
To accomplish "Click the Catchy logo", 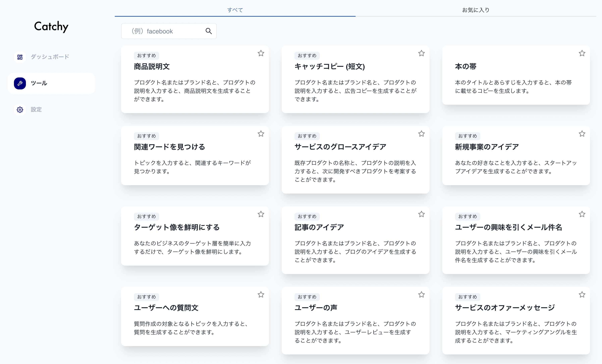I will 51,26.
